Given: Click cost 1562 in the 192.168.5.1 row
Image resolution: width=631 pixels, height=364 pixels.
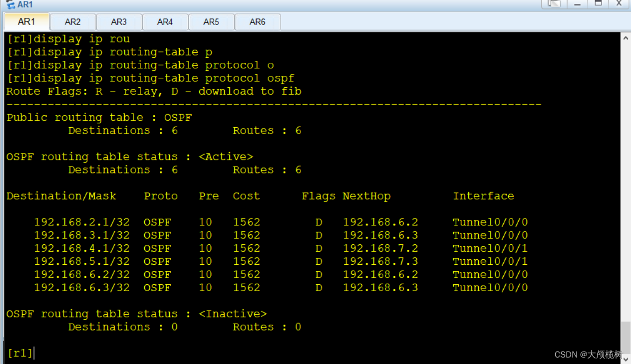Looking at the screenshot, I should click(x=246, y=261).
